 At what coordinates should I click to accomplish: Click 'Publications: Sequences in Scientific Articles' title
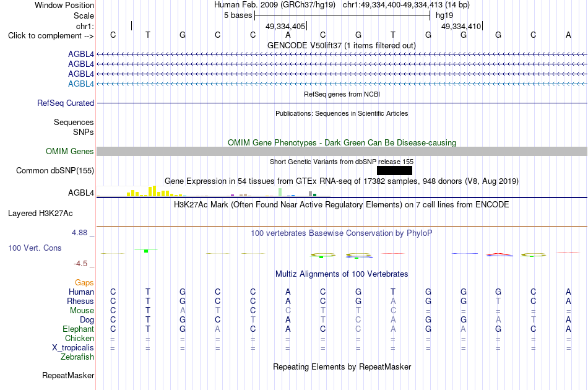[x=342, y=113]
